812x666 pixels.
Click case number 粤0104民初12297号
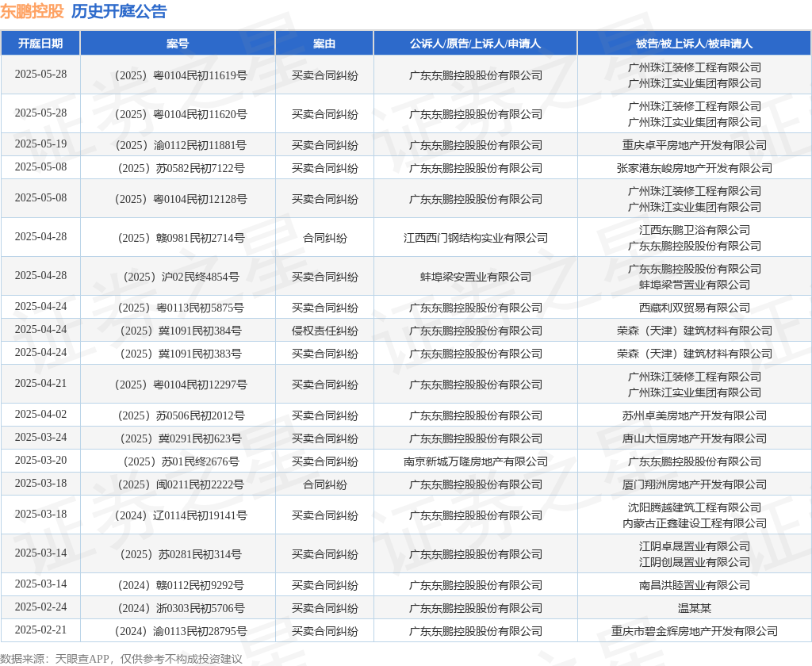tap(200, 385)
